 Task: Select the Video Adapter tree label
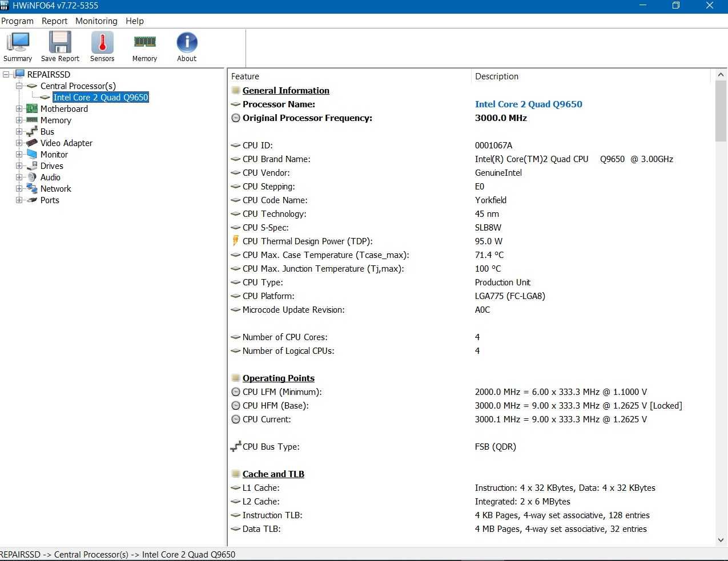click(x=66, y=143)
